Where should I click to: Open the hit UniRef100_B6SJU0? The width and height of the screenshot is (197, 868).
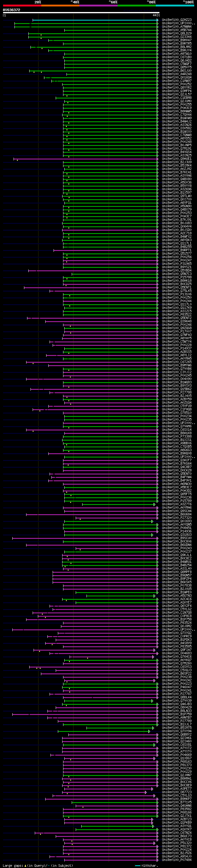pyautogui.click(x=177, y=71)
